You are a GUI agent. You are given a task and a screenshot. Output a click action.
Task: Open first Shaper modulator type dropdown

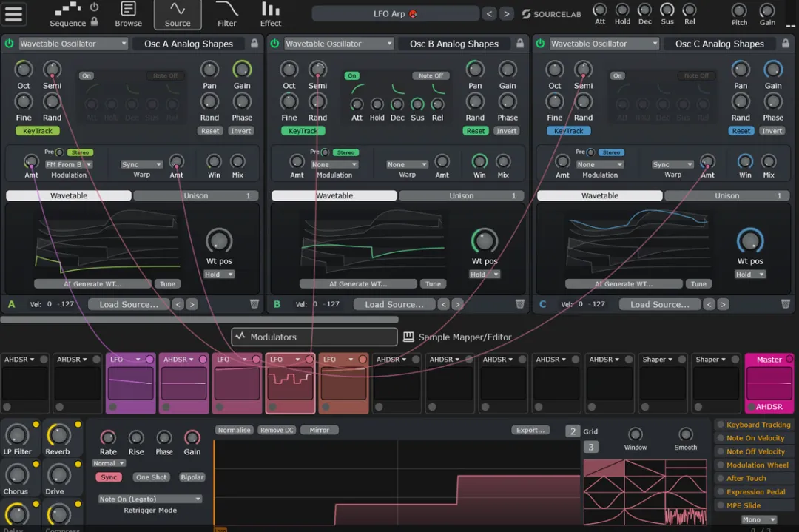[x=658, y=360]
